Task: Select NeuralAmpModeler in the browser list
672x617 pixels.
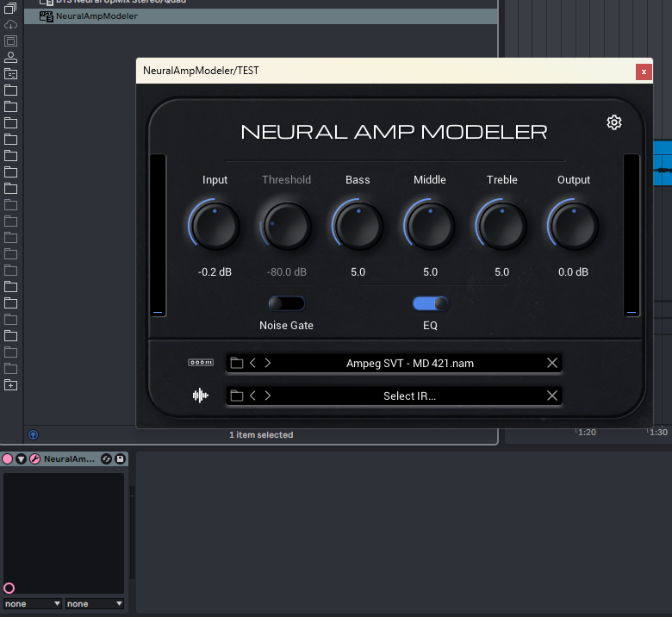Action: coord(96,16)
